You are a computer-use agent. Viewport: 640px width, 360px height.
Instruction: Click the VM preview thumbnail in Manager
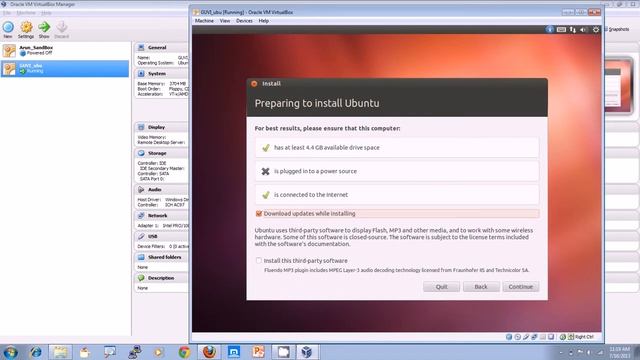[x=619, y=86]
